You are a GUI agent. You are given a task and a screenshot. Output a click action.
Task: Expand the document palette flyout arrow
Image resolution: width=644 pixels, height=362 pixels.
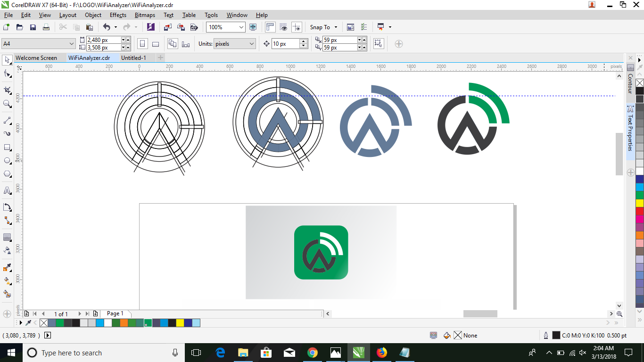point(21,323)
